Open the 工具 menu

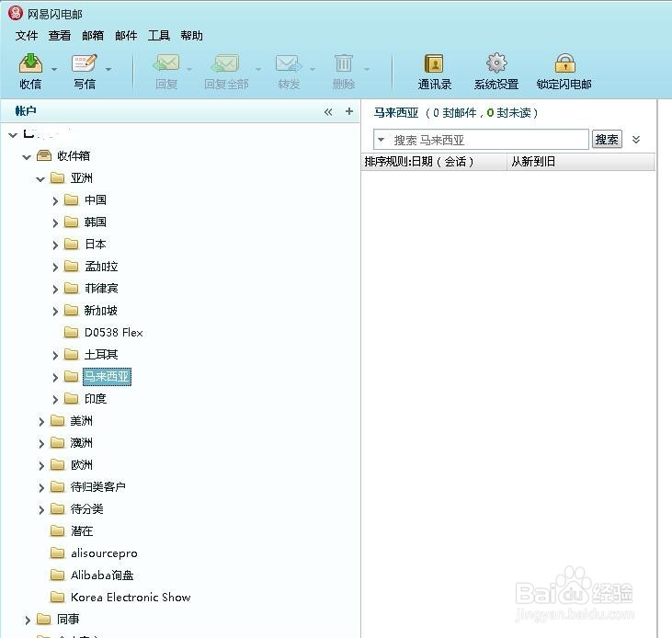(159, 36)
